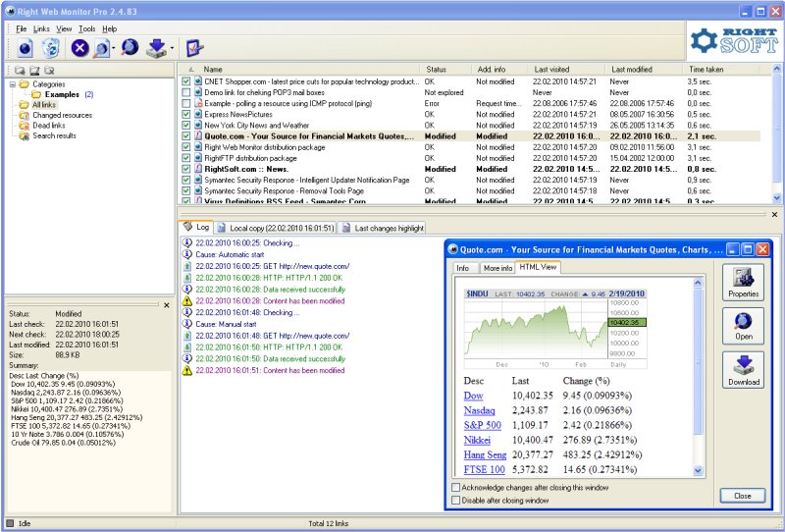The width and height of the screenshot is (785, 532).
Task: Click the magnifier over document check icon
Action: (102, 49)
